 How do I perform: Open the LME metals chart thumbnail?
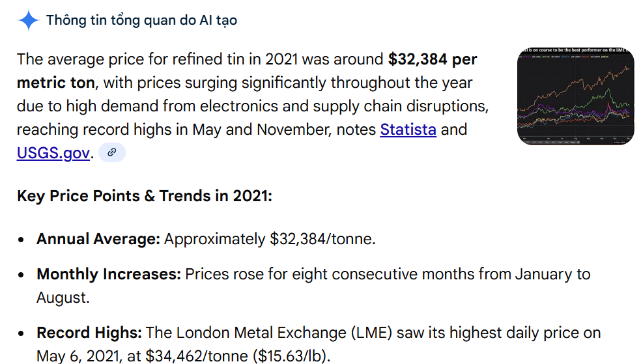tap(575, 96)
